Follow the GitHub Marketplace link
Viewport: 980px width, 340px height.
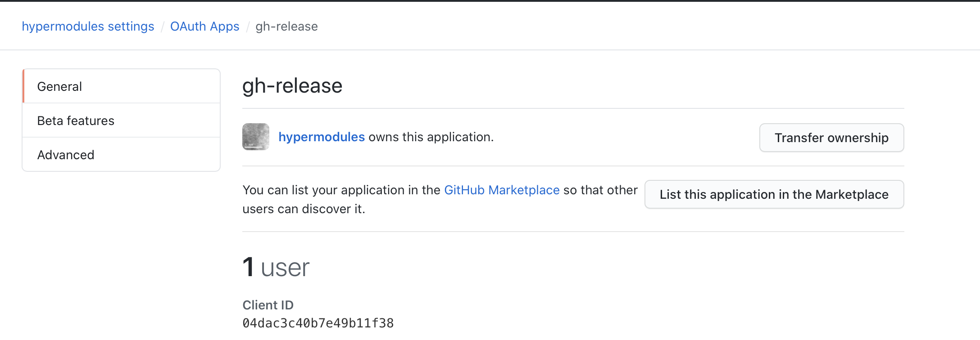coord(502,190)
